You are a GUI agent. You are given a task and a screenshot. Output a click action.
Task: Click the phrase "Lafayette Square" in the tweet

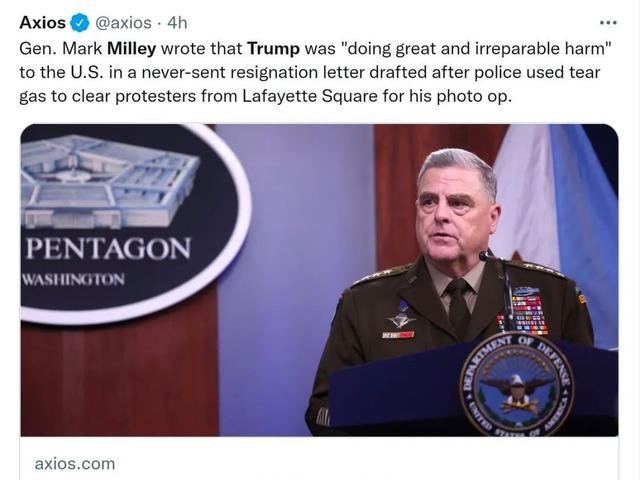point(310,96)
